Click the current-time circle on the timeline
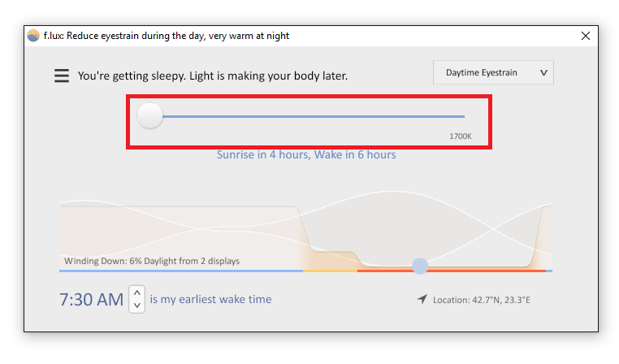Viewport: 619px width, 364px height. (420, 266)
